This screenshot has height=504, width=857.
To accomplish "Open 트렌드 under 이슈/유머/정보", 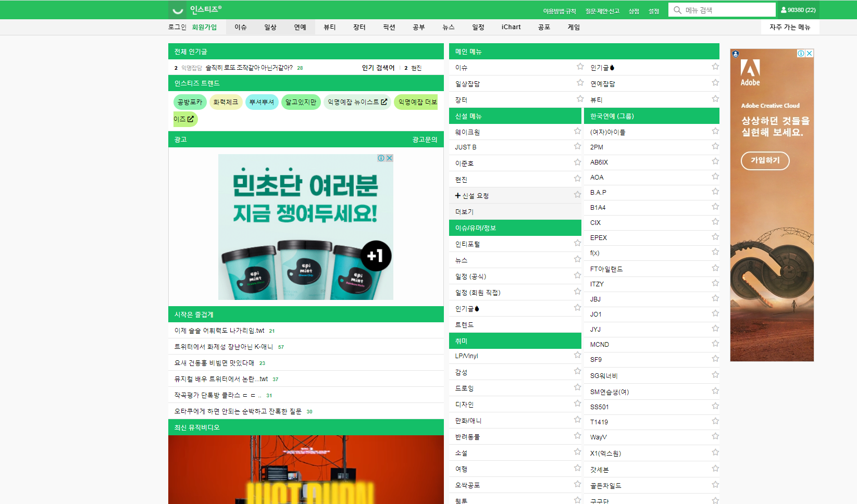I will 464,324.
